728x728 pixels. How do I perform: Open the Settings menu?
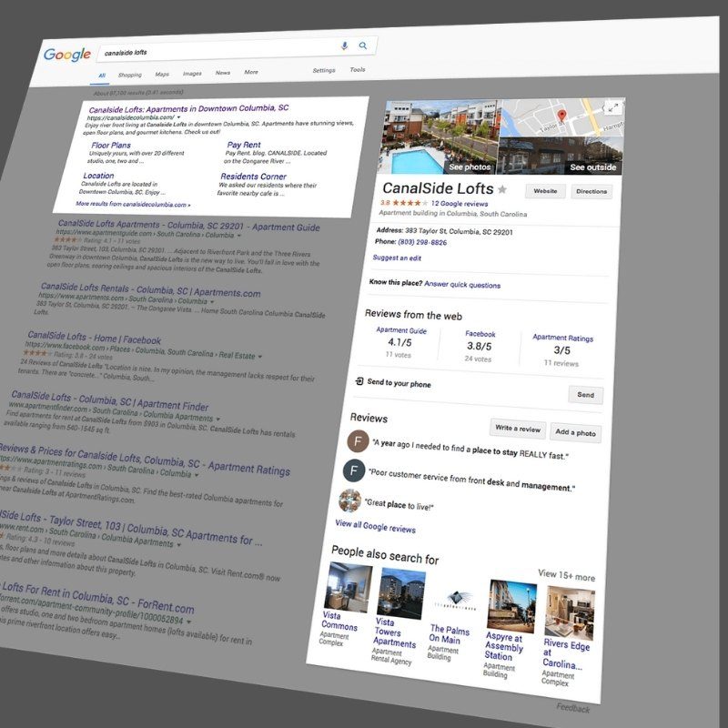coord(324,70)
